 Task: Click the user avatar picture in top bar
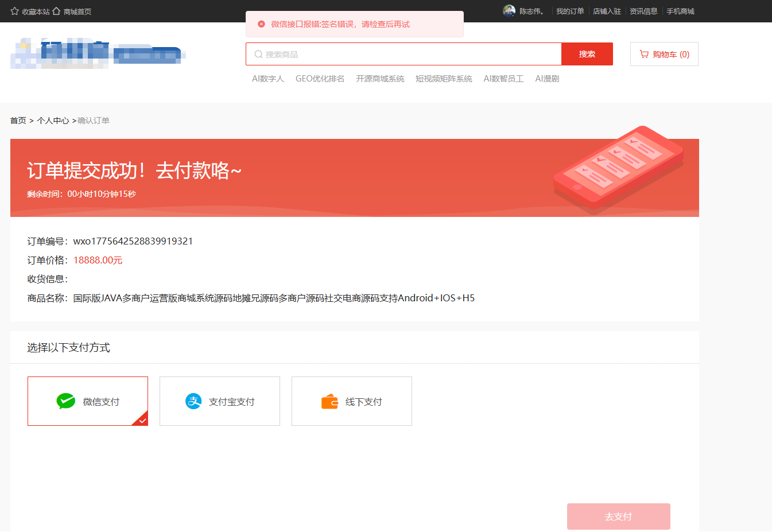(509, 11)
